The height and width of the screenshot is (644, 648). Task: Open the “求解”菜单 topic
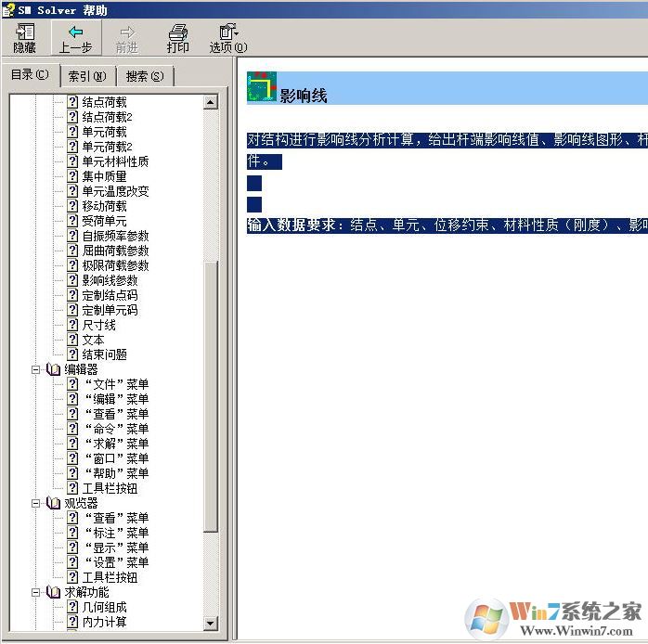[117, 444]
